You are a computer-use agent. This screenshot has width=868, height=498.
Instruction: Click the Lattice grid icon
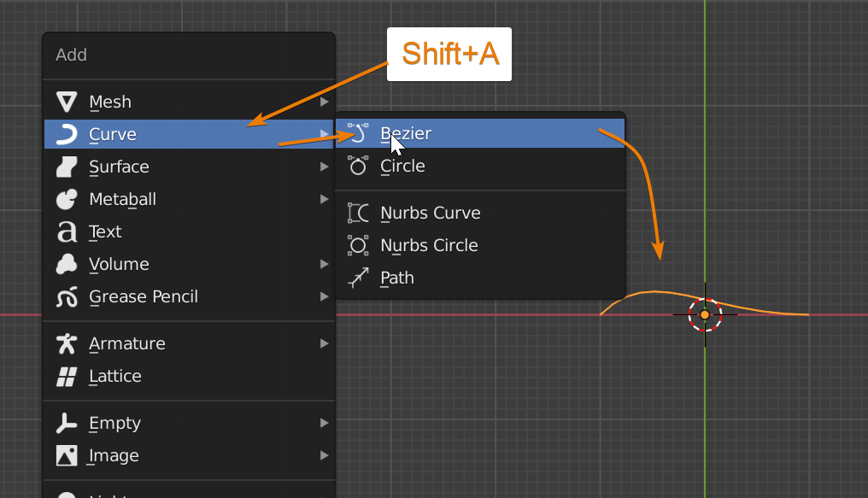[66, 377]
